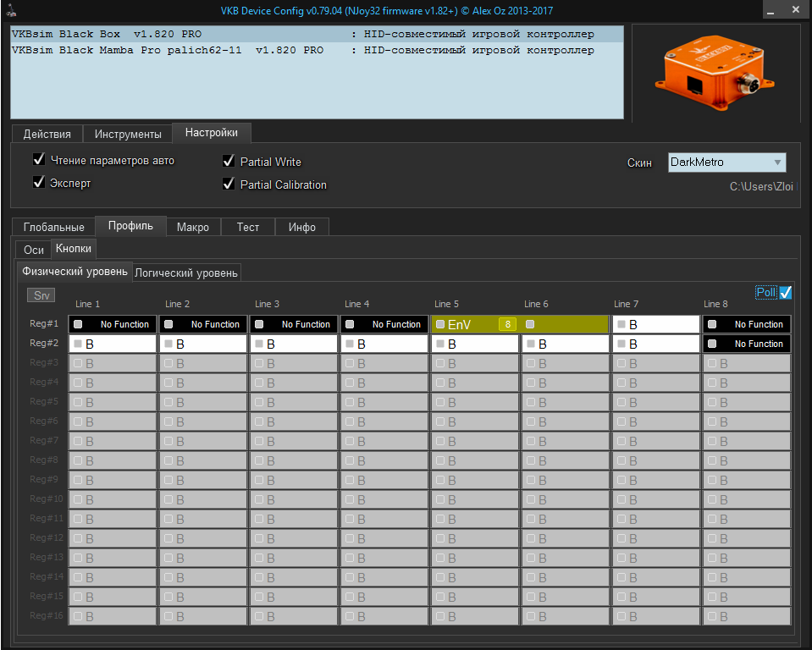812x650 pixels.
Task: Select the Кнопки sub-tab
Action: 74,249
